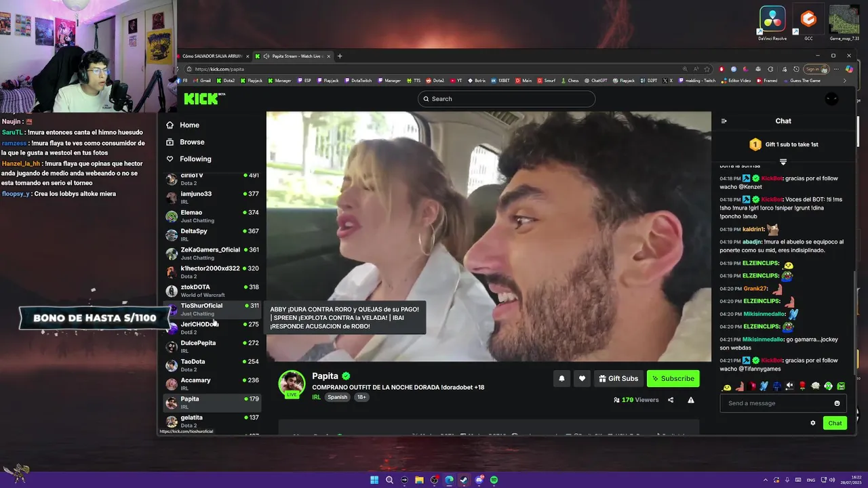Screen dimensions: 868x488
Task: Open Accamary channel in sidebar
Action: point(212,384)
